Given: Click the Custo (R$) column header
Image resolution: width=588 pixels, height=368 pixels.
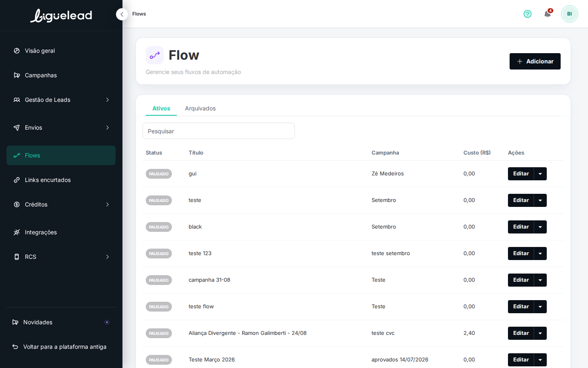Looking at the screenshot, I should 477,153.
